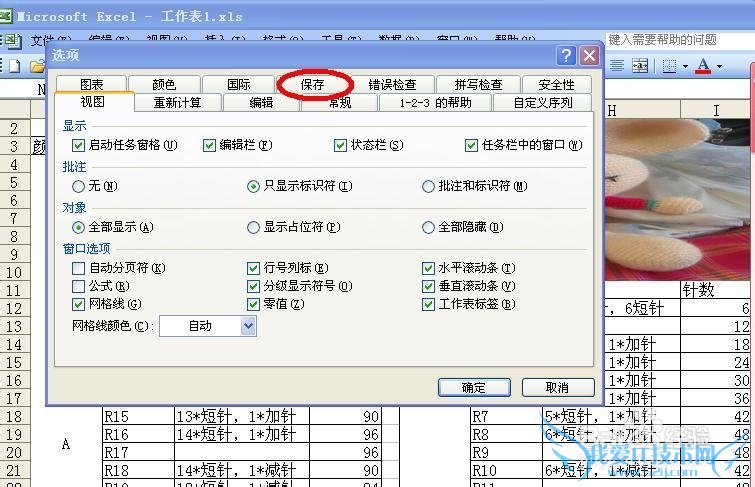Switch to the 错误检查 tab
The height and width of the screenshot is (487, 755).
coord(392,84)
